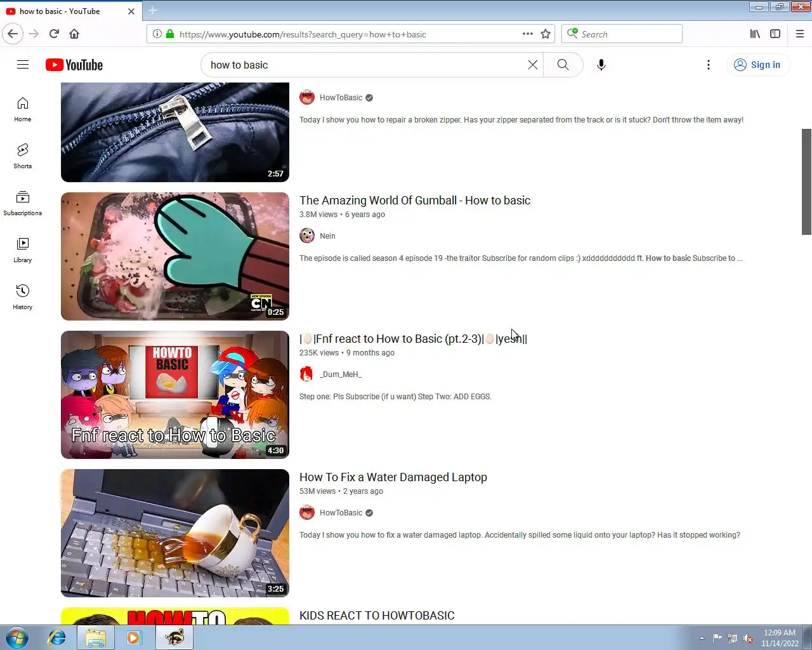812x650 pixels.
Task: Open a new tab with plus button
Action: (153, 11)
